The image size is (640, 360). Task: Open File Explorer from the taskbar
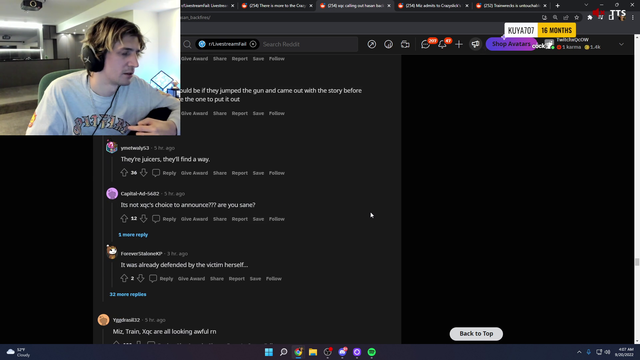(x=313, y=352)
